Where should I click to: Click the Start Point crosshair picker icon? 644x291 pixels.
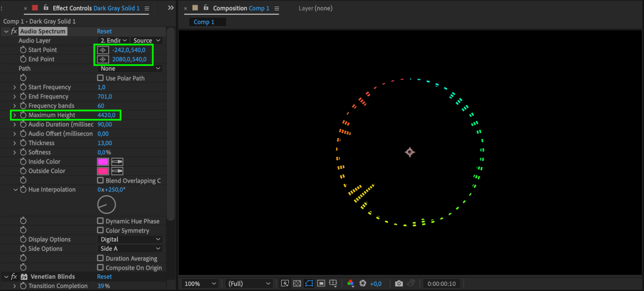coord(103,50)
